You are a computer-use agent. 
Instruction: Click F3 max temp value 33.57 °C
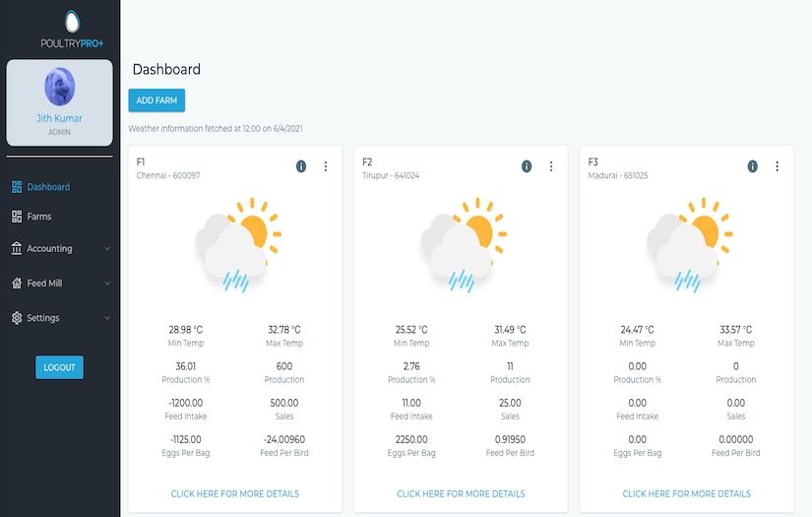736,330
